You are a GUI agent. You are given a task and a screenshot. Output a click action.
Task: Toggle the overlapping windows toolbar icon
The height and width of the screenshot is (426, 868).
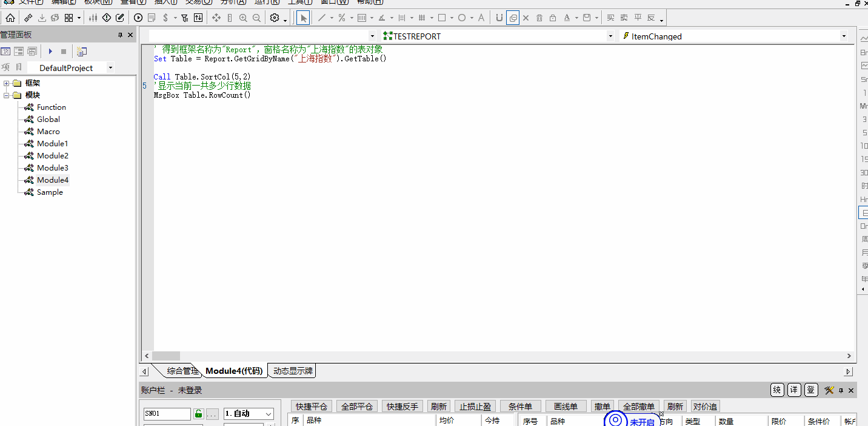pos(513,18)
